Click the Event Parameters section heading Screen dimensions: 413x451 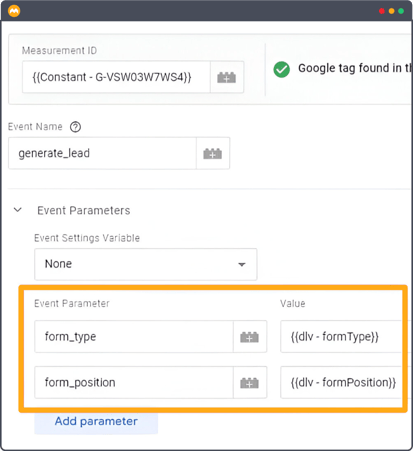click(84, 211)
